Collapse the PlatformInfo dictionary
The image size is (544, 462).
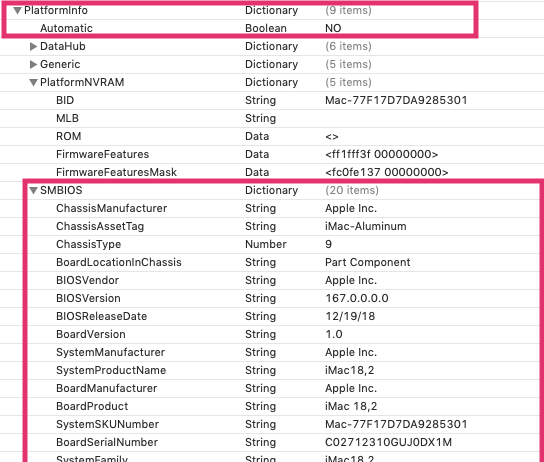point(17,10)
